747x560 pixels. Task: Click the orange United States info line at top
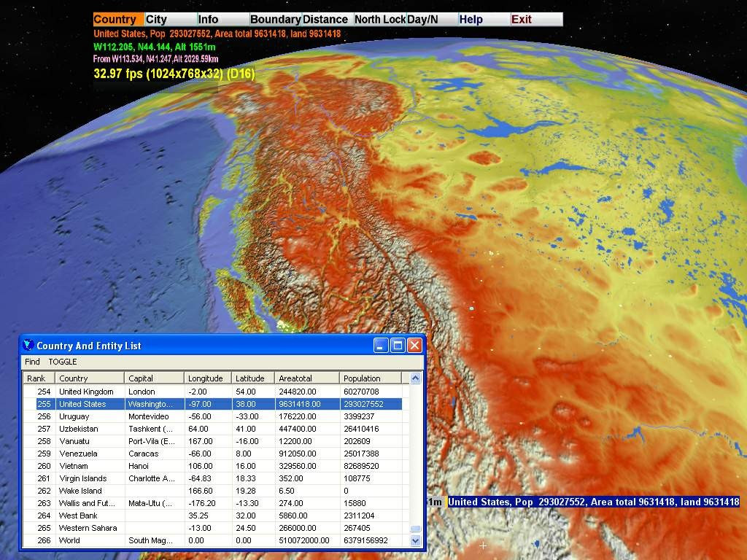pyautogui.click(x=217, y=34)
